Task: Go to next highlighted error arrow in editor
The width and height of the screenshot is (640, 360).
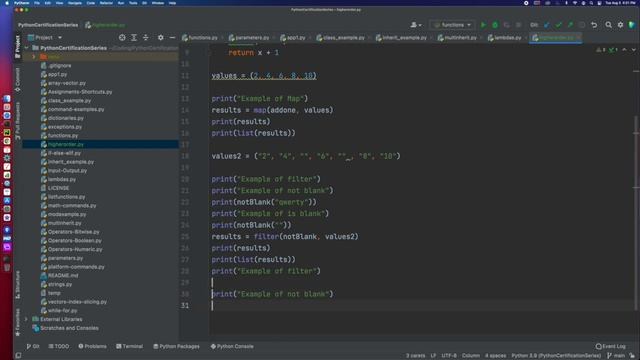Action: click(633, 50)
